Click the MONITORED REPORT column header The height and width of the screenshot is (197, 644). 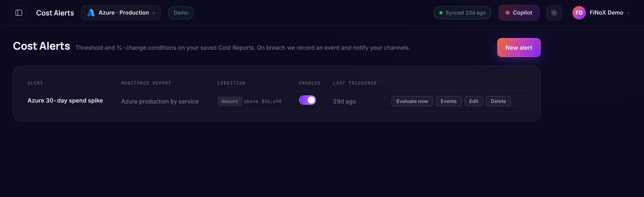tap(146, 83)
